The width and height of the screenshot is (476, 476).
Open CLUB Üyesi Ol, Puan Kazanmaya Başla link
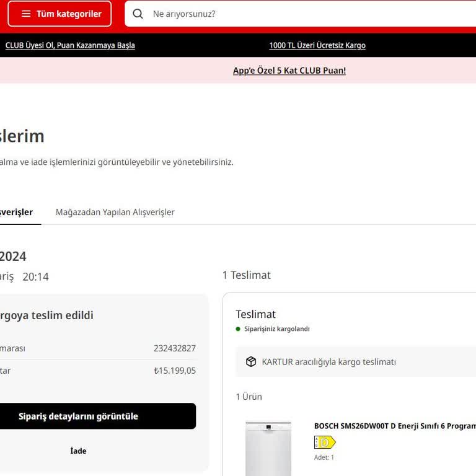(70, 45)
